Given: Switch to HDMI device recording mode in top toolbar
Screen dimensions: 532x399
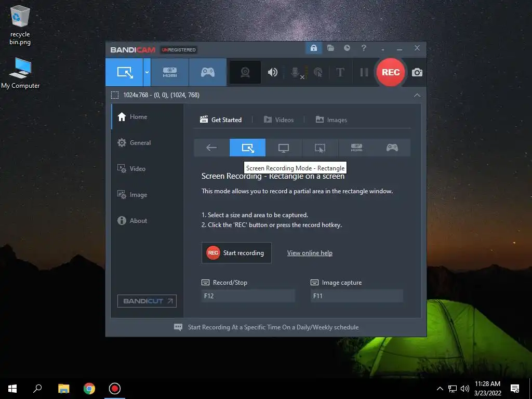Looking at the screenshot, I should [x=170, y=72].
